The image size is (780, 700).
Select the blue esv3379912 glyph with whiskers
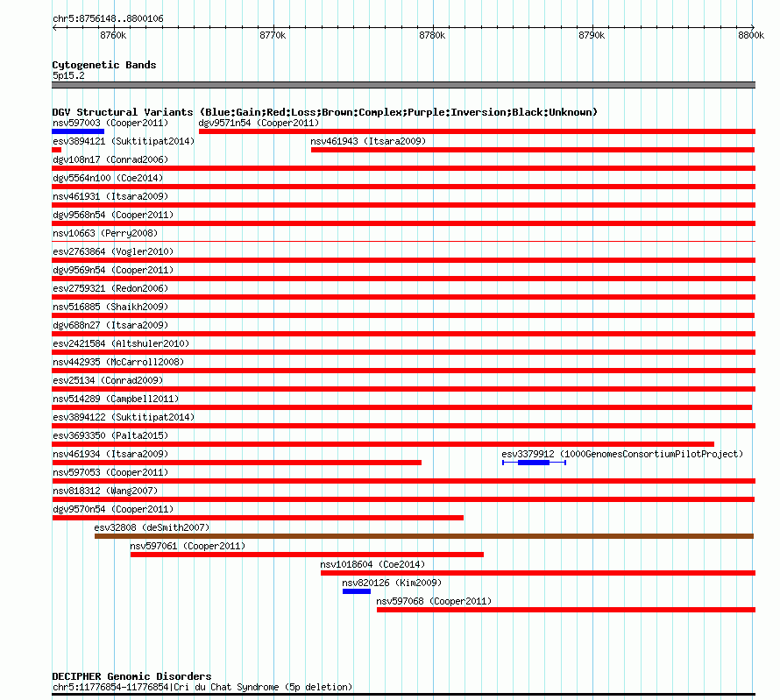coord(534,463)
